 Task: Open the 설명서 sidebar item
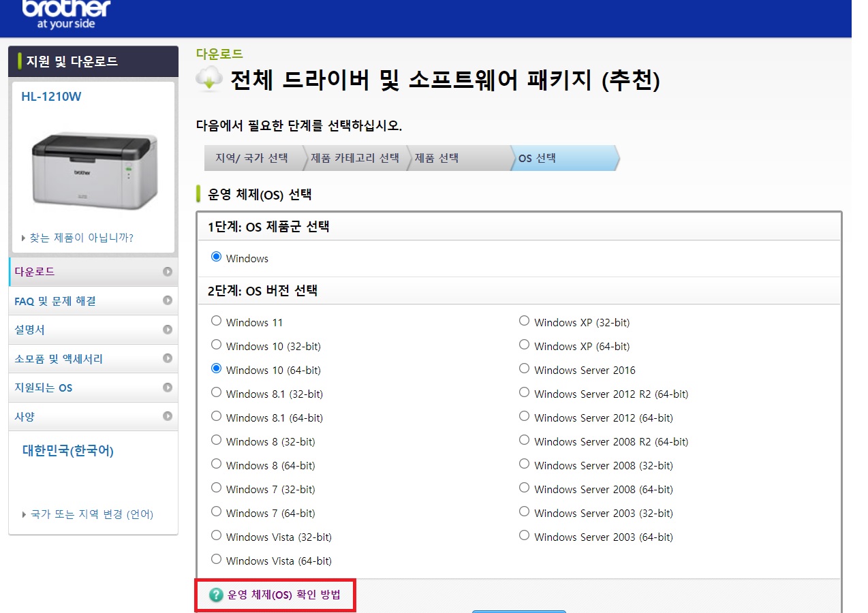(x=93, y=330)
